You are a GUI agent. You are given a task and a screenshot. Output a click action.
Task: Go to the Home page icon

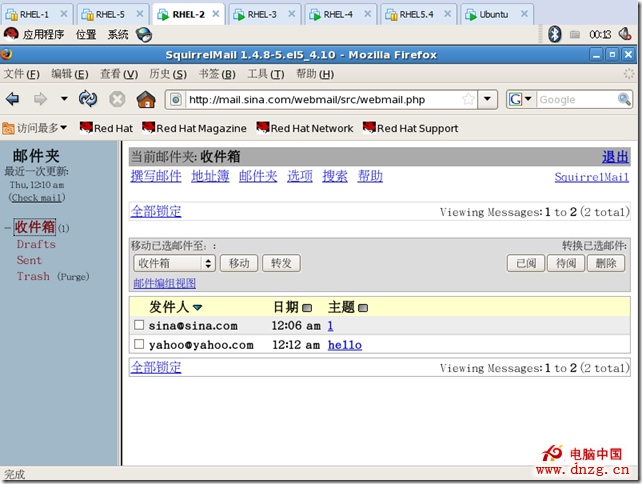coord(146,99)
